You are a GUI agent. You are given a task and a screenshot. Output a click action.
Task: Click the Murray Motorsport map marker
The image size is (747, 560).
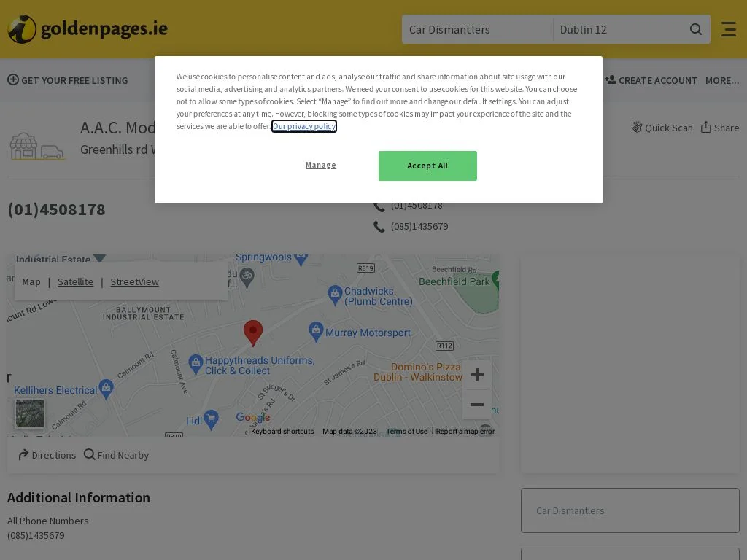click(x=316, y=332)
